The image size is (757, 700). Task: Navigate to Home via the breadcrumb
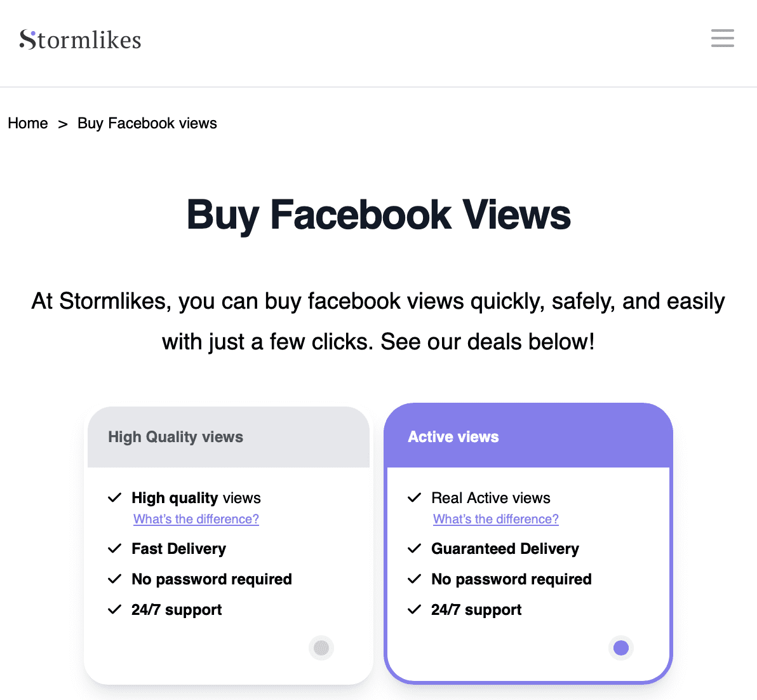pos(27,123)
